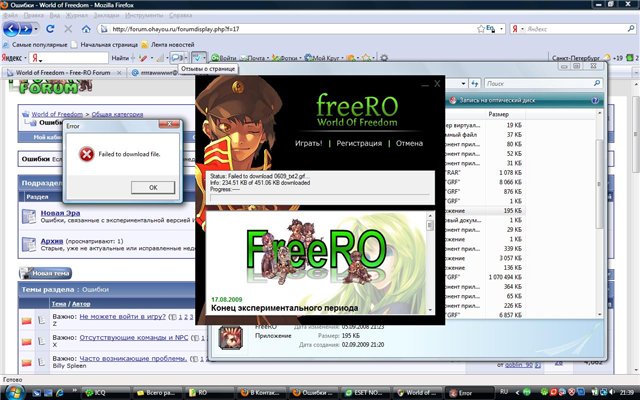Open URL bar history dropdown arrow
640x400 pixels.
point(502,29)
